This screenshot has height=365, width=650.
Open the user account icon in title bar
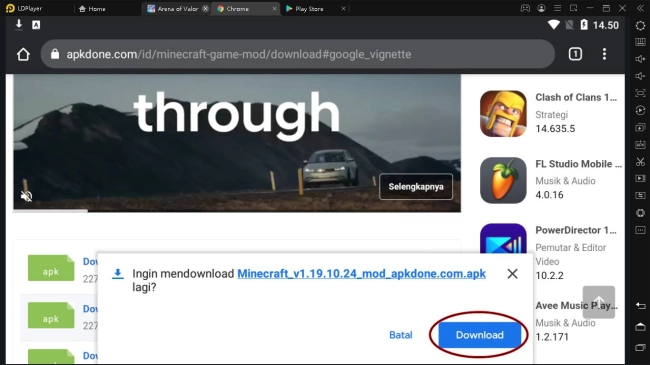541,8
